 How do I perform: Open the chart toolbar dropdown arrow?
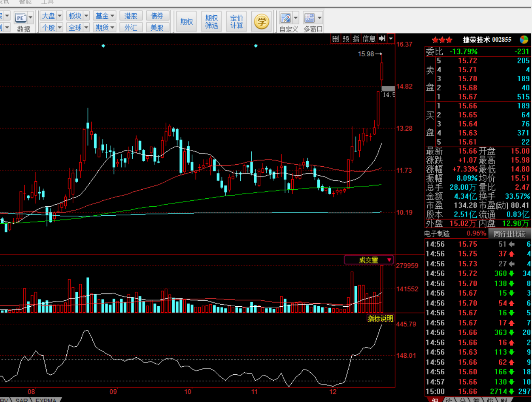tap(391, 39)
